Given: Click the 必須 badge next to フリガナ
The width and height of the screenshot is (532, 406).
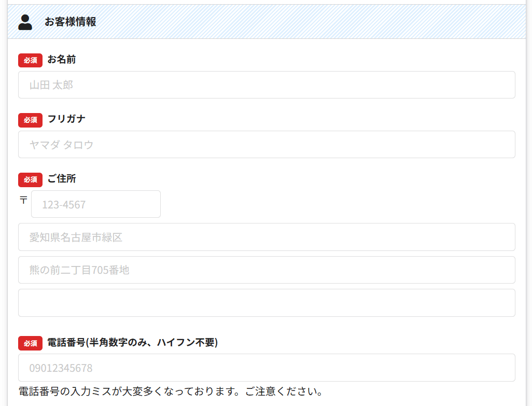Looking at the screenshot, I should coord(30,120).
